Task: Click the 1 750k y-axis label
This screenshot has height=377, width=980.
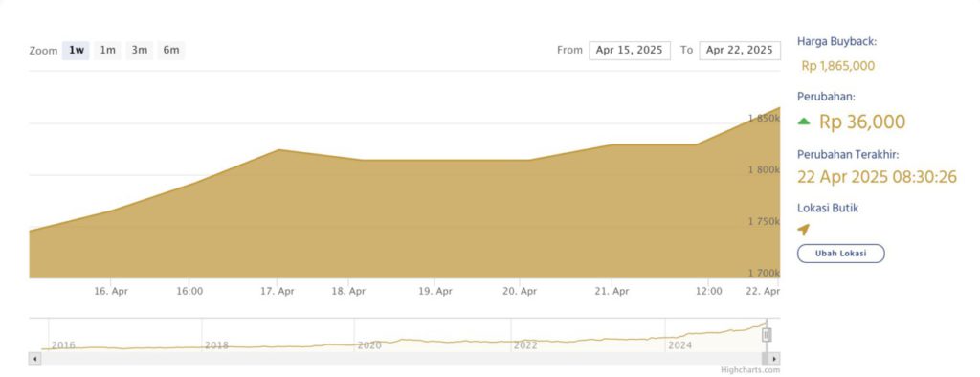Action: pyautogui.click(x=764, y=221)
